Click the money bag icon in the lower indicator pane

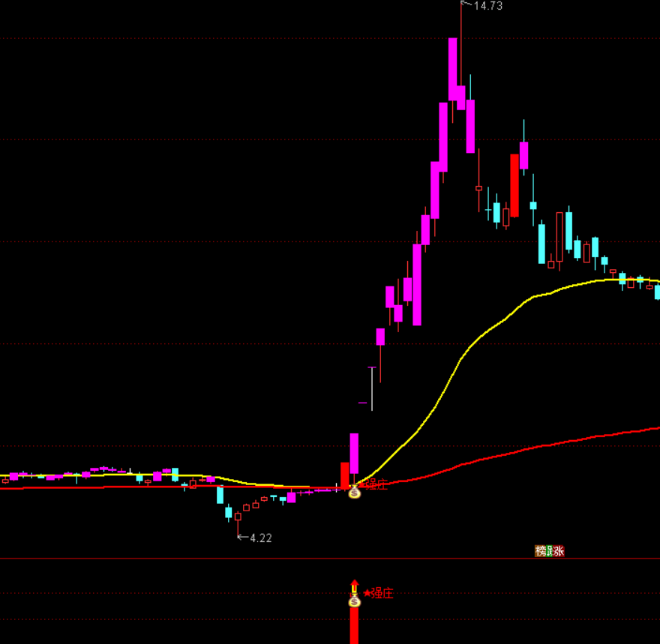354,601
